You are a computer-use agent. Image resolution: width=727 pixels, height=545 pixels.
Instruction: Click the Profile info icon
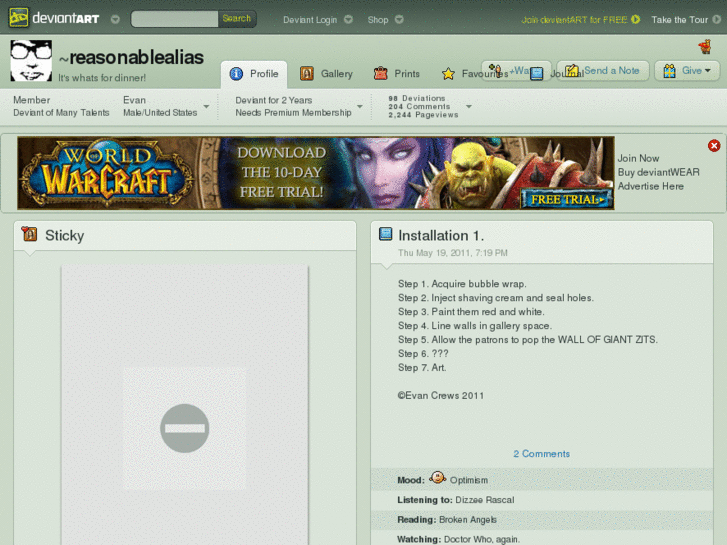click(x=236, y=74)
